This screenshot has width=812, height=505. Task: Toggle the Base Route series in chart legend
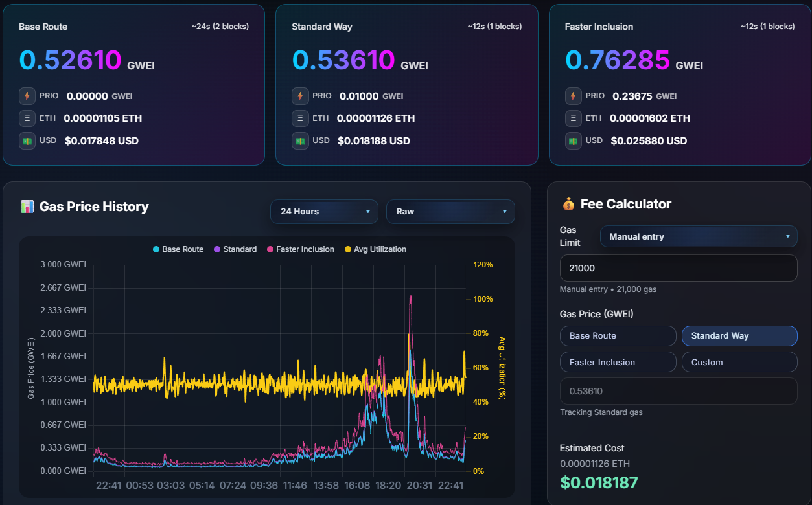point(178,249)
